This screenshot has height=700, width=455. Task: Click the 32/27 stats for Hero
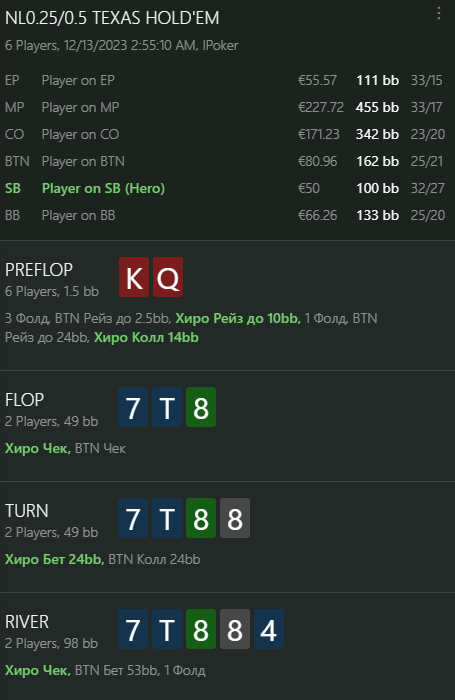tap(428, 188)
